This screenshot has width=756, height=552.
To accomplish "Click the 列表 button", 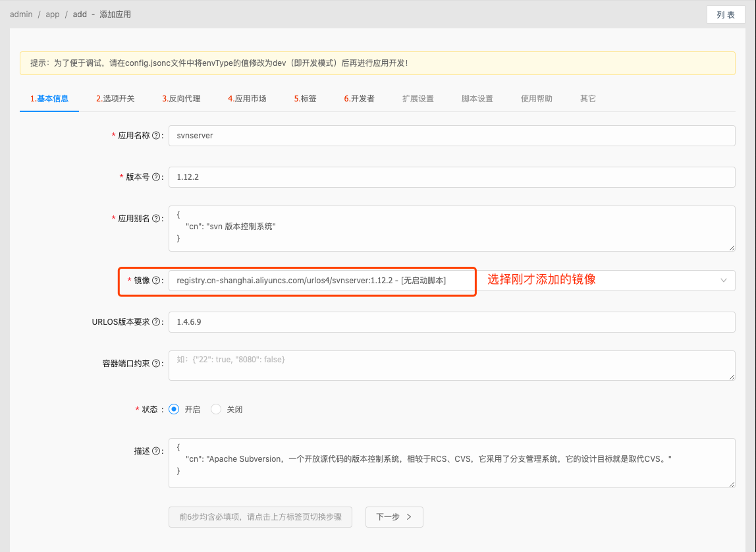I will (x=726, y=15).
